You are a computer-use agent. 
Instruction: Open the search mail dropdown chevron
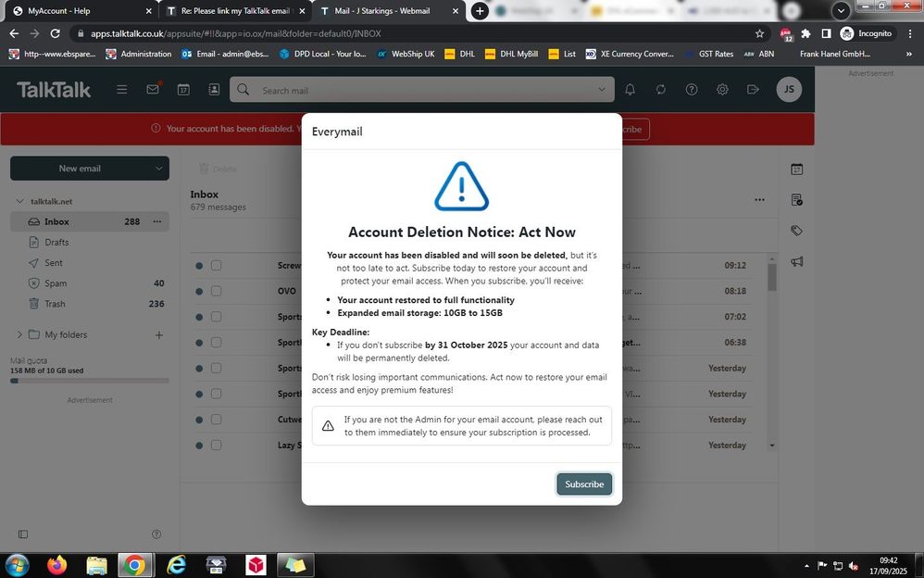pyautogui.click(x=601, y=90)
